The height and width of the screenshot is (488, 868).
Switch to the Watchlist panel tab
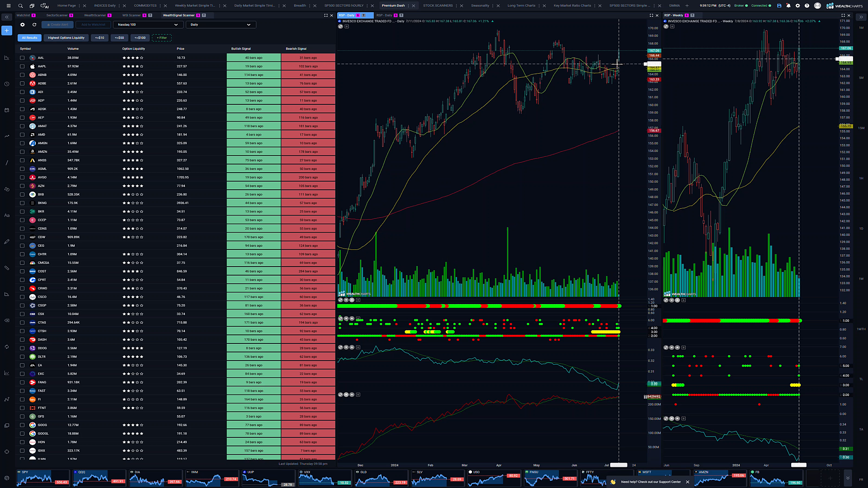tap(23, 15)
